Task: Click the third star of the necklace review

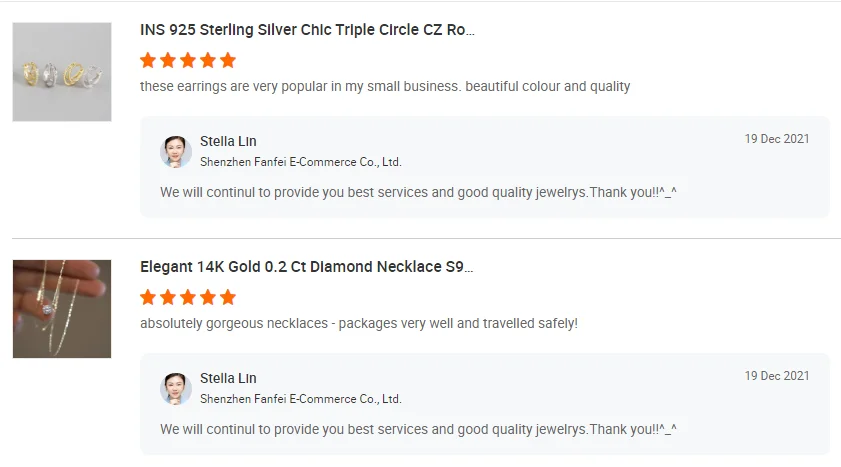Action: [188, 297]
